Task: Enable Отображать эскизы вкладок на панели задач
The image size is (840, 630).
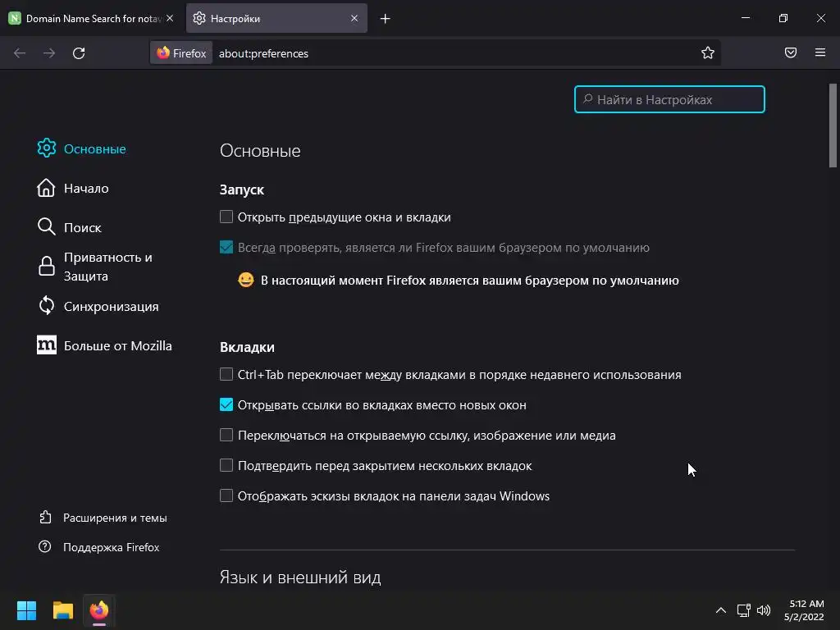Action: click(x=226, y=495)
